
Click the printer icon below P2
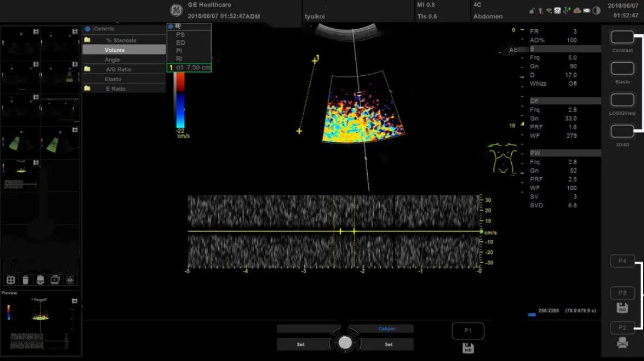(x=622, y=343)
